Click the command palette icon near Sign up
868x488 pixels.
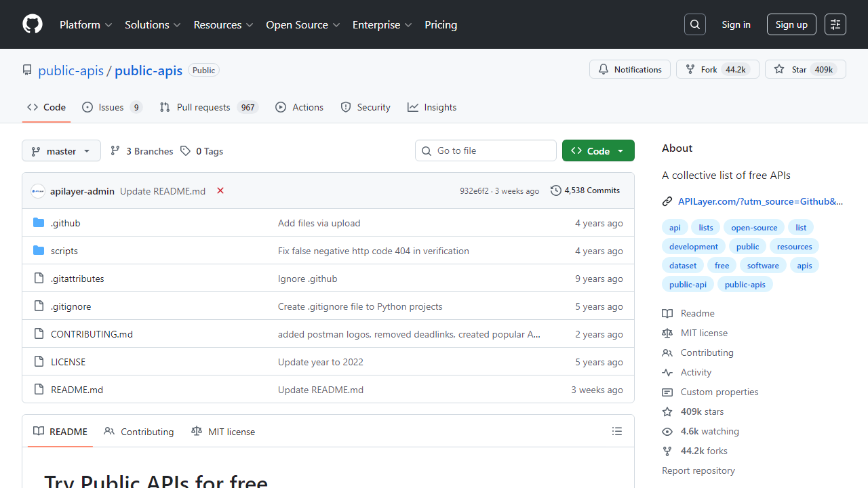pos(835,24)
